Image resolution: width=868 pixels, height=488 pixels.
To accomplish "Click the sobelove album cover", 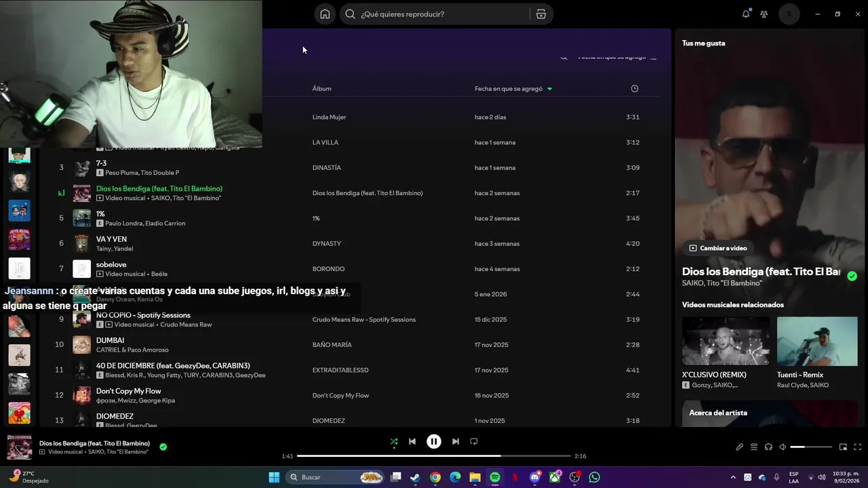I will [x=81, y=268].
